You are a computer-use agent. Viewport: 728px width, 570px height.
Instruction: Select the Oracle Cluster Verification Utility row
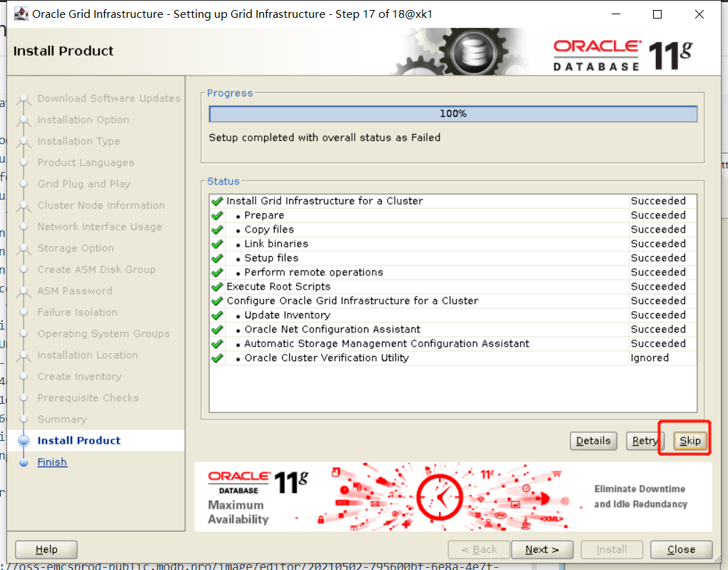pyautogui.click(x=453, y=358)
